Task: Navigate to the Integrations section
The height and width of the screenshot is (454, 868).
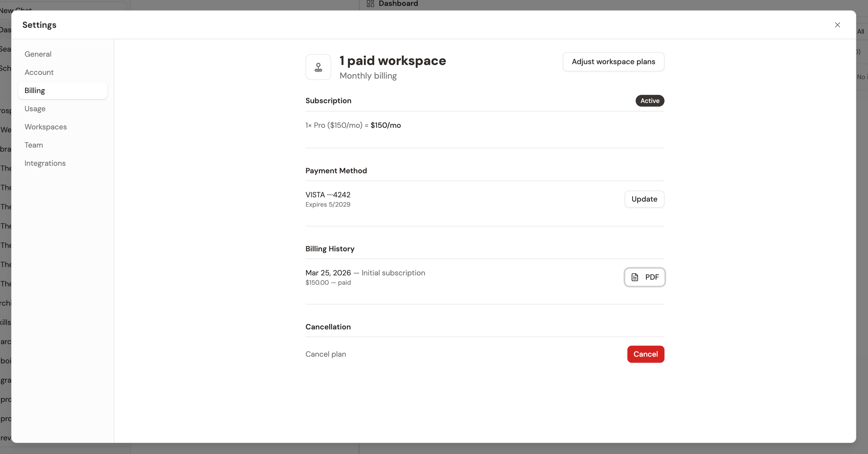Action: tap(45, 163)
